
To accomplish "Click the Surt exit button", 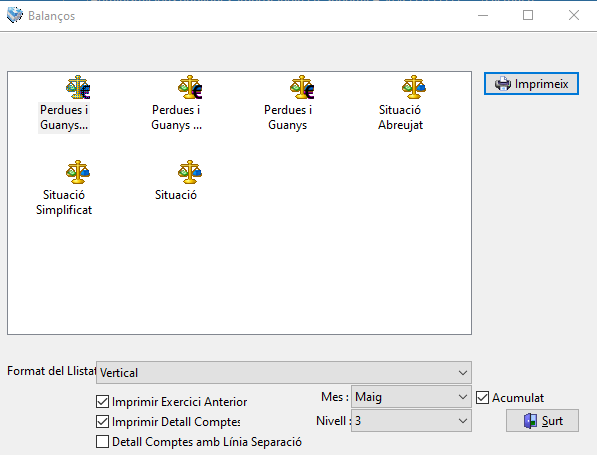I will click(x=542, y=421).
